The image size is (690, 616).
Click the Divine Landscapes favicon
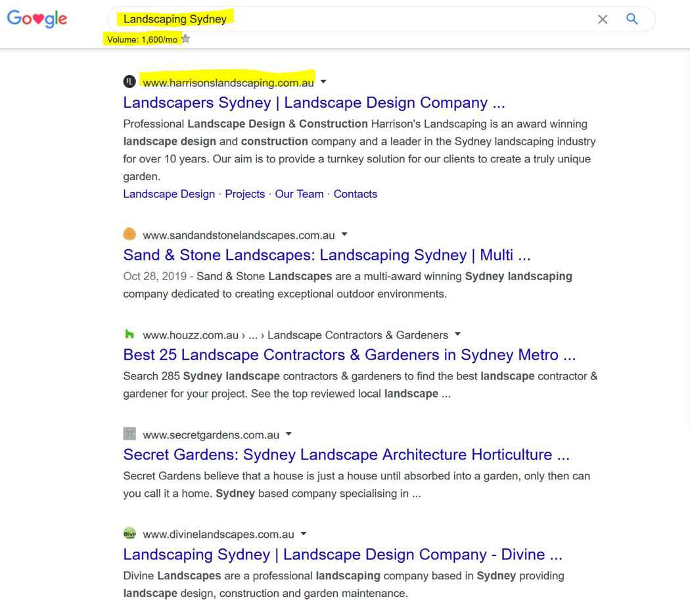[x=129, y=533]
